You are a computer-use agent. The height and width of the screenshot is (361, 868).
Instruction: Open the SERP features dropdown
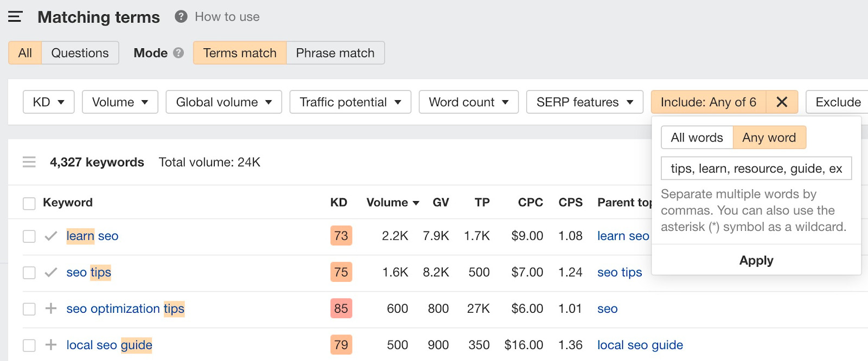click(x=584, y=102)
